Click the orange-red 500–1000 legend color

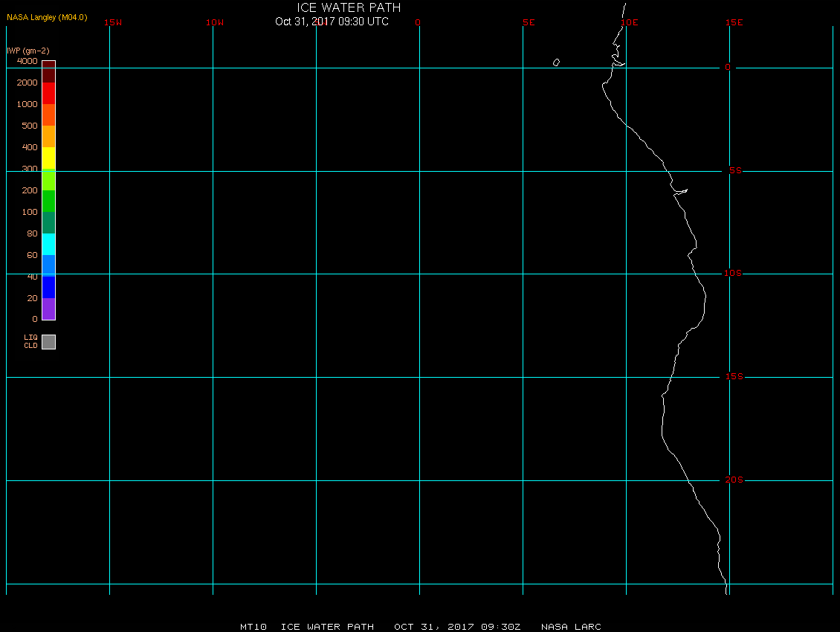(x=49, y=115)
